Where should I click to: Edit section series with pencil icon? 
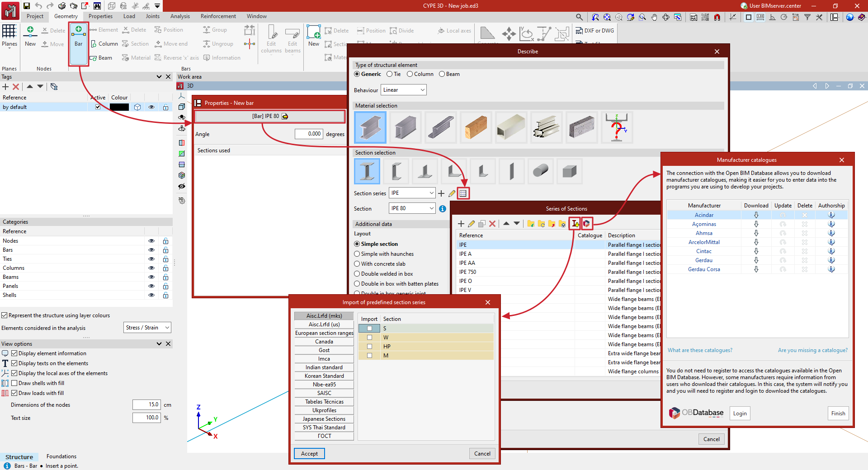pyautogui.click(x=452, y=193)
